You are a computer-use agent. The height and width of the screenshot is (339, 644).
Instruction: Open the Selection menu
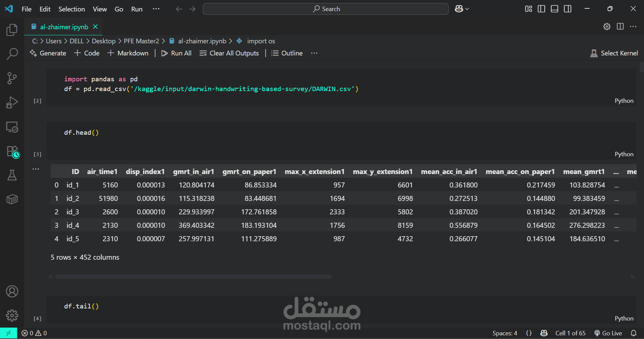[x=72, y=9]
